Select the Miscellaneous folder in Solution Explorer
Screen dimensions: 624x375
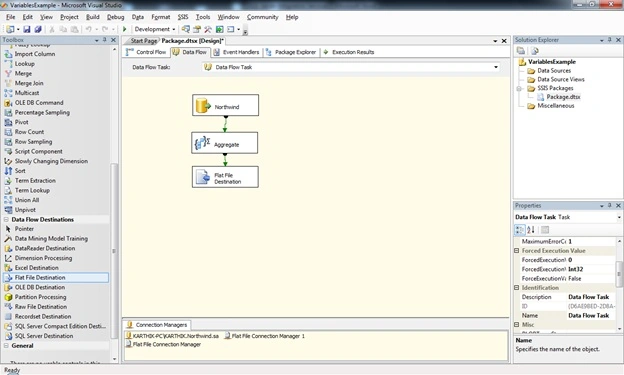pyautogui.click(x=555, y=106)
